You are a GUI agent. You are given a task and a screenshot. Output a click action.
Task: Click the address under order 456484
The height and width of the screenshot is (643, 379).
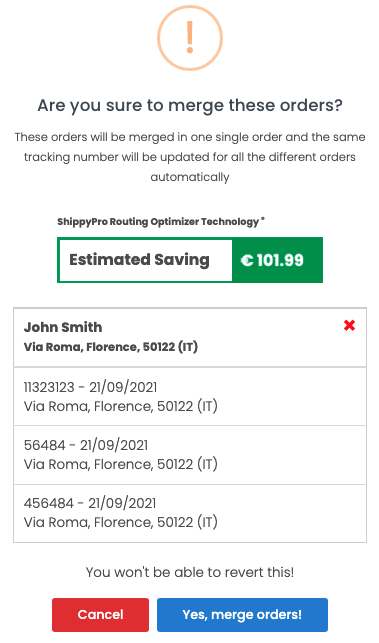(121, 522)
